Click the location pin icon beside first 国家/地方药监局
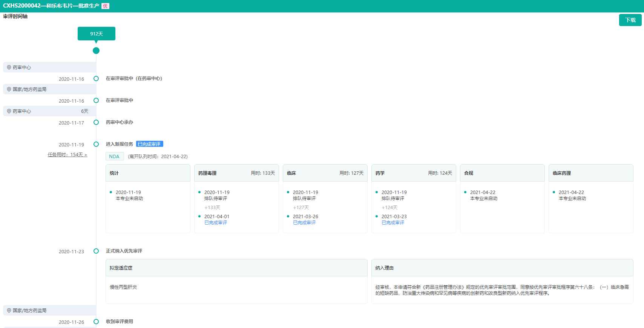This screenshot has width=644, height=328. point(9,89)
